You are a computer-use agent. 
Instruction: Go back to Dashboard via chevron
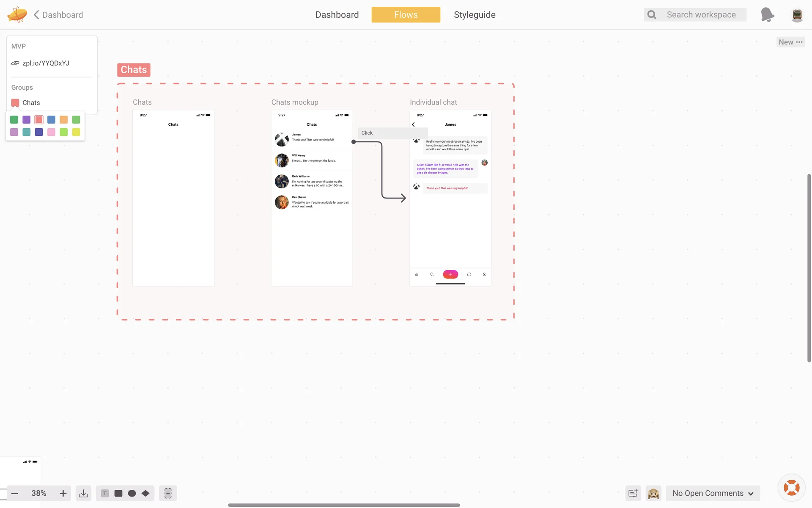tap(36, 15)
